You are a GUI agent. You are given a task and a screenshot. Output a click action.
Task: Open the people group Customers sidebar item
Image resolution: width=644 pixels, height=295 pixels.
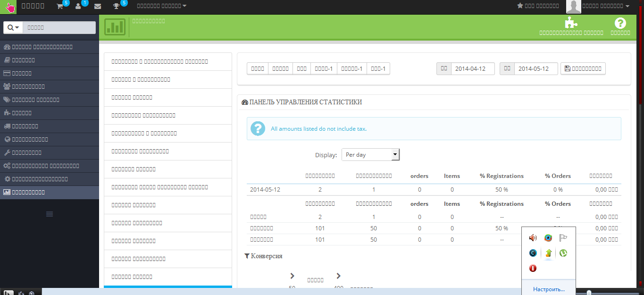50,87
